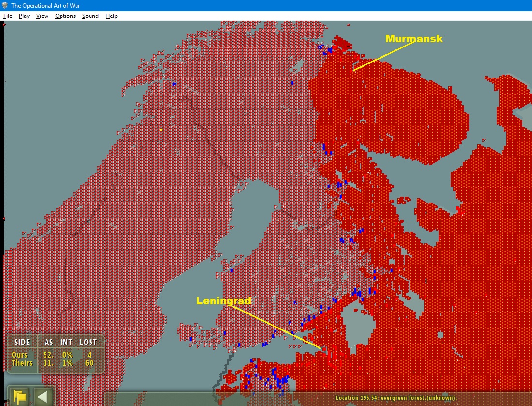This screenshot has height=406, width=532.
Task: Click the SIDE column header
Action: point(22,342)
